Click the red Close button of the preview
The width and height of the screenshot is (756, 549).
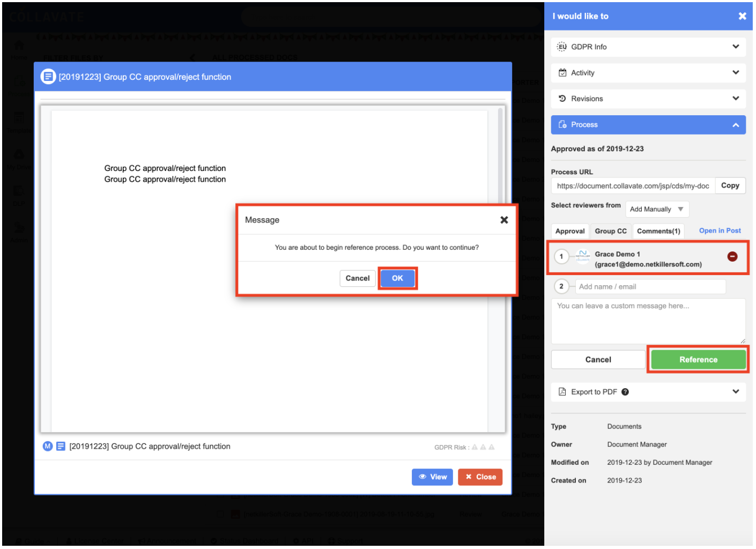coord(480,477)
